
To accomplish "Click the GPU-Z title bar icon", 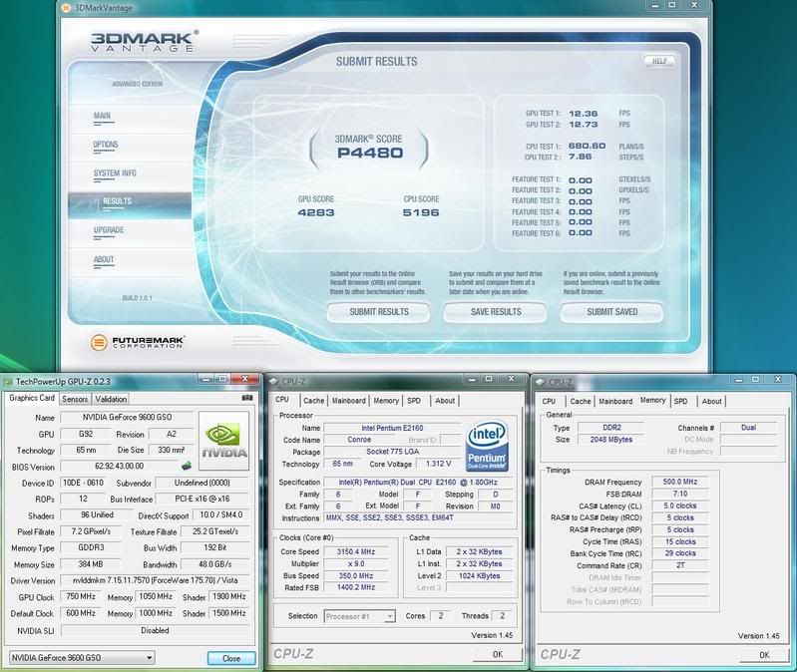I will tap(8, 381).
